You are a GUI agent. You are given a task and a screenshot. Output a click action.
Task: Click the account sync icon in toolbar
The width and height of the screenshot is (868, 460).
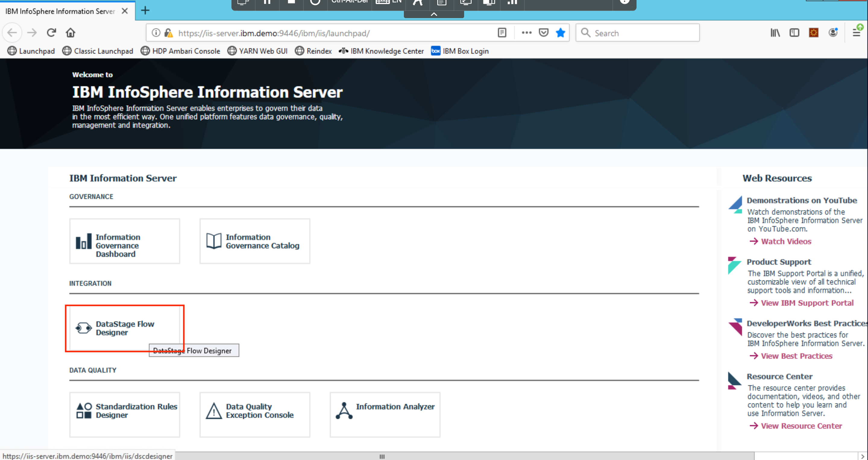[833, 32]
